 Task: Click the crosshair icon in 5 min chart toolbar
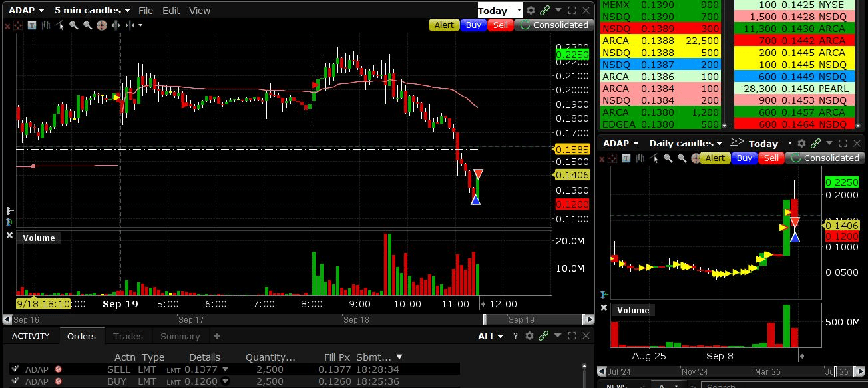click(x=101, y=25)
